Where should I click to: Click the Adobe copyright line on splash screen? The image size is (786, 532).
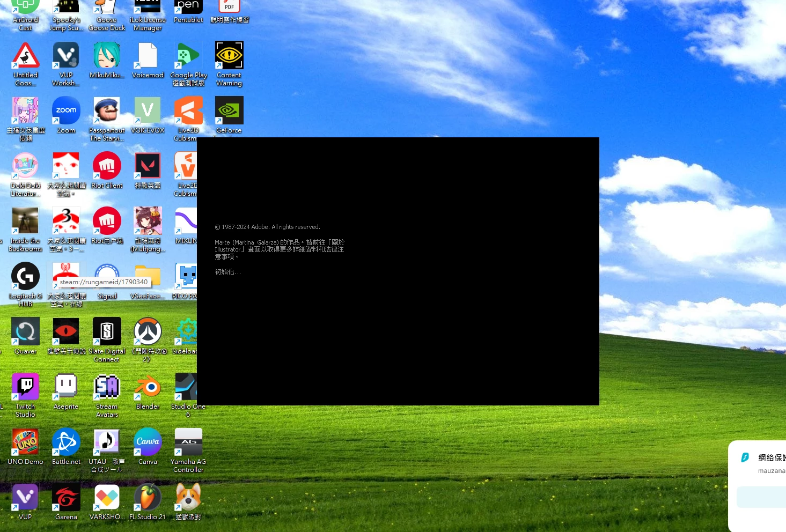point(267,227)
